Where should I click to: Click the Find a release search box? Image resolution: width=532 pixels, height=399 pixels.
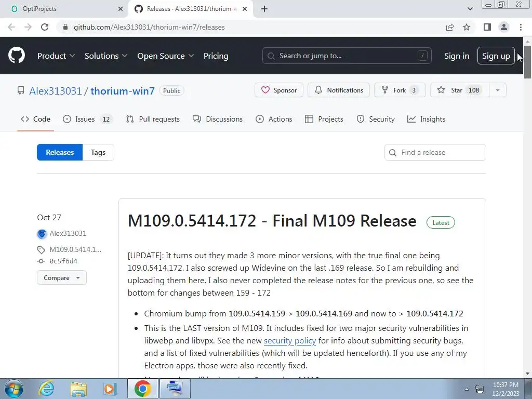click(435, 152)
